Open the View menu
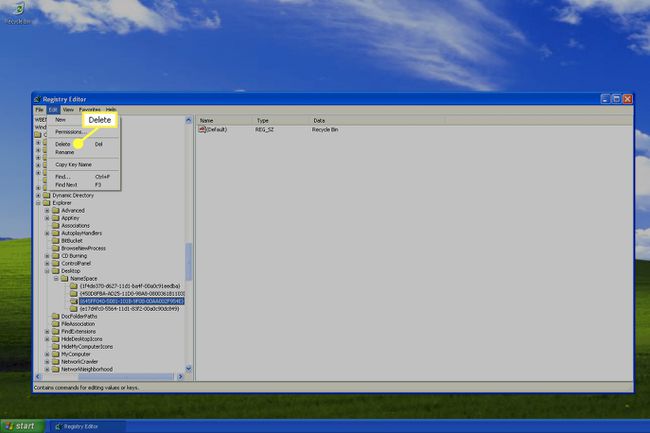The height and width of the screenshot is (433, 650). 68,110
